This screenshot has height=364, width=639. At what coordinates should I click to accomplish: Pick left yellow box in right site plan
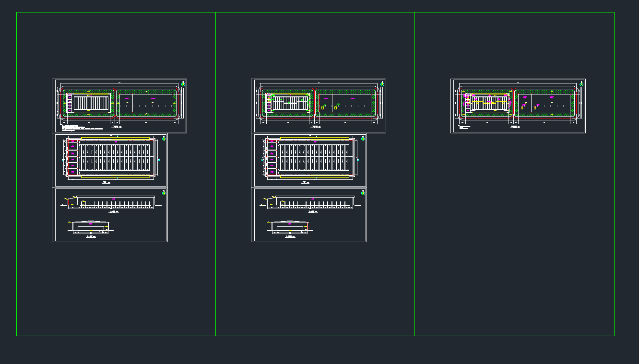point(521,108)
